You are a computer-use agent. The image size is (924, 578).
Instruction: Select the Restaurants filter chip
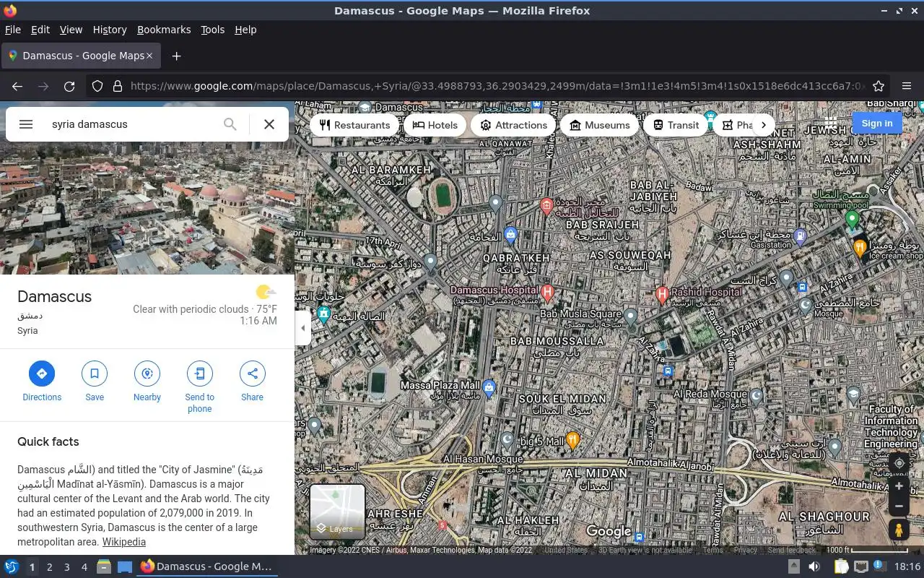click(354, 125)
